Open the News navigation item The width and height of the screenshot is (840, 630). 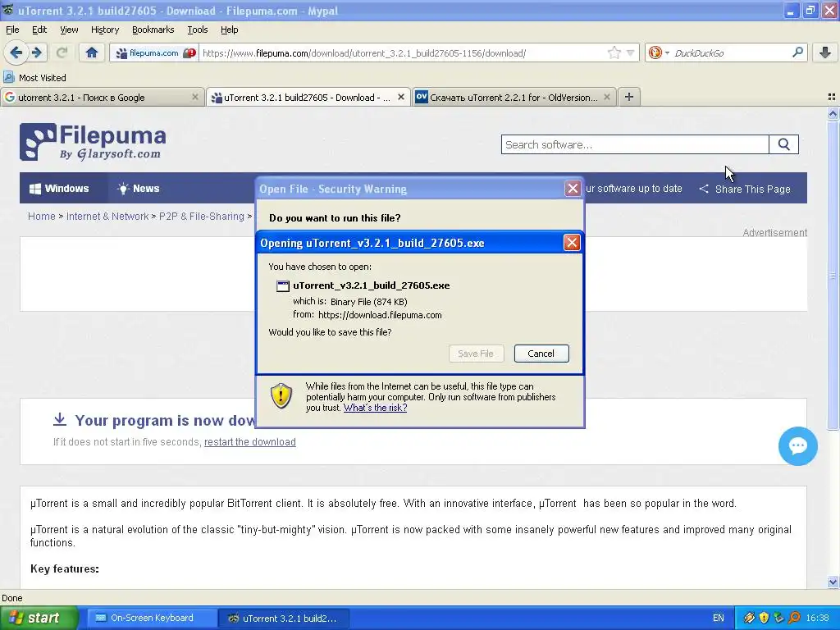(x=138, y=189)
